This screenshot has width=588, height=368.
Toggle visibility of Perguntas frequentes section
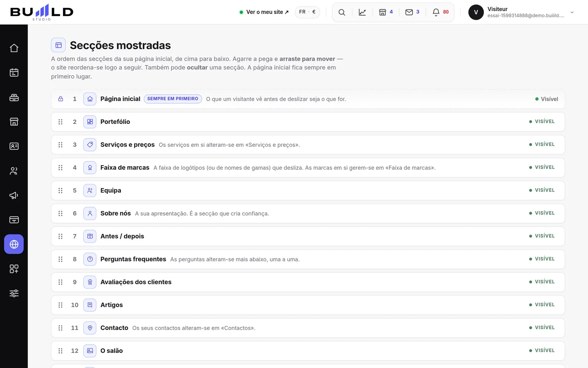point(542,259)
